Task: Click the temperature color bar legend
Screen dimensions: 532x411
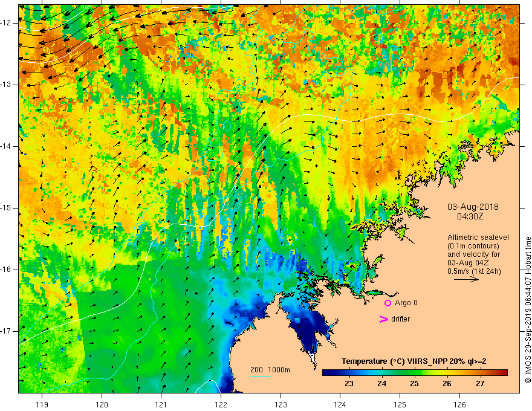Action: tap(415, 372)
